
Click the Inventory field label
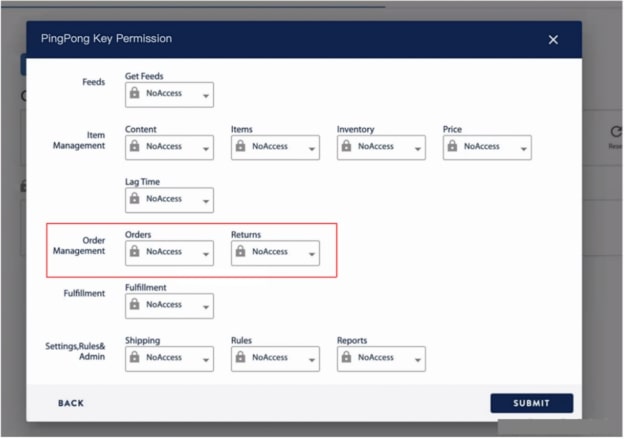tap(355, 129)
